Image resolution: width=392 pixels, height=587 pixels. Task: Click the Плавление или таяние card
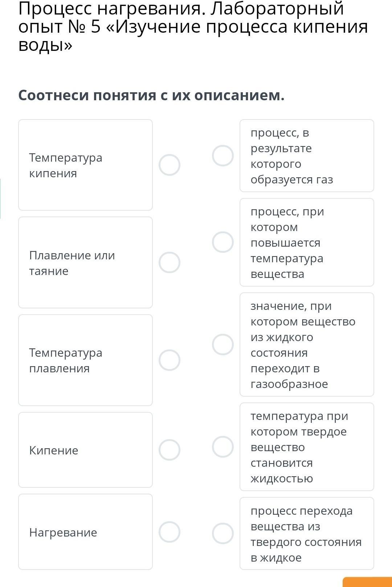click(85, 262)
